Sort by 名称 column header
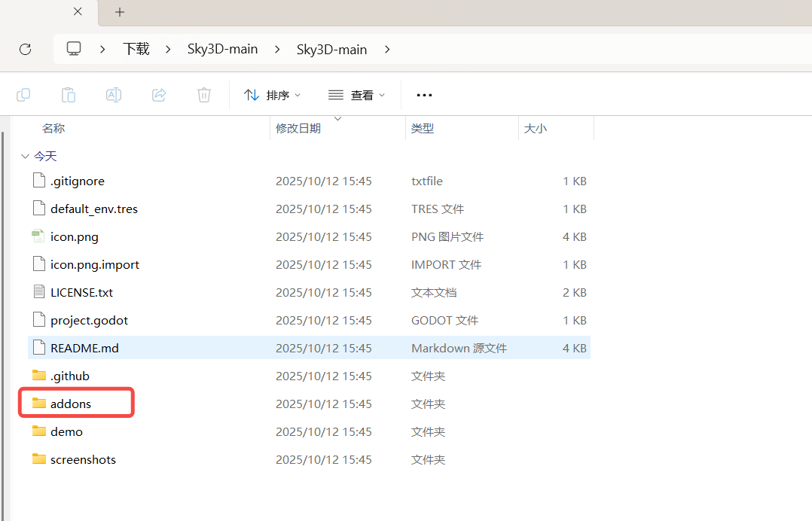 point(53,129)
